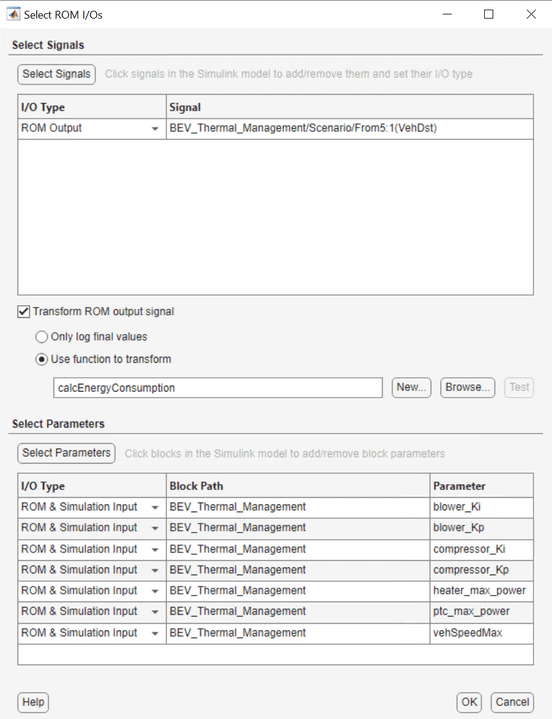Click the MATLAB icon in the title bar
The width and height of the screenshot is (552, 719).
pyautogui.click(x=13, y=14)
